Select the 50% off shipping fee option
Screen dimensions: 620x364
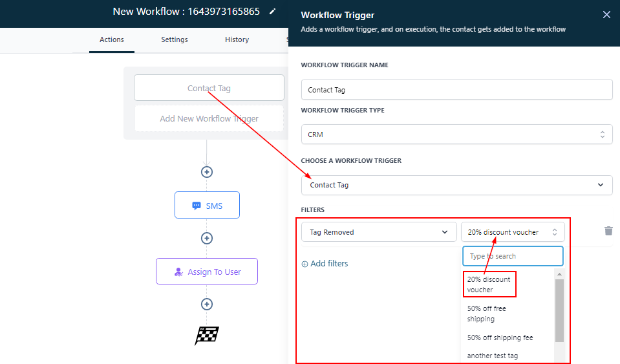pyautogui.click(x=500, y=337)
